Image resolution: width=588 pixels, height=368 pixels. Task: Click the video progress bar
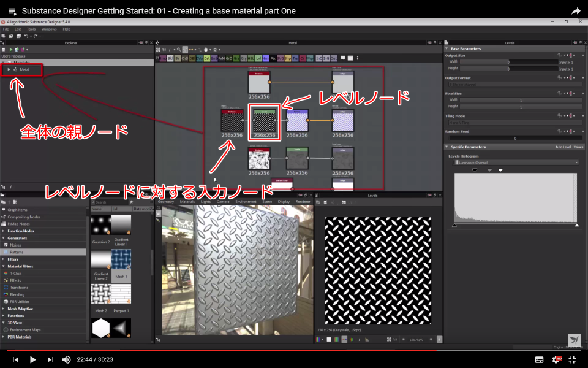click(x=294, y=351)
